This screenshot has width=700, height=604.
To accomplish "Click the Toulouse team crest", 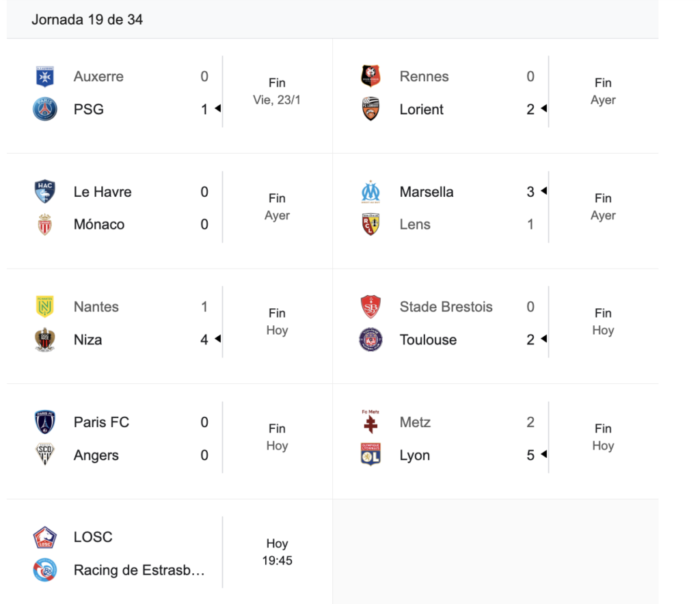I will pyautogui.click(x=371, y=340).
